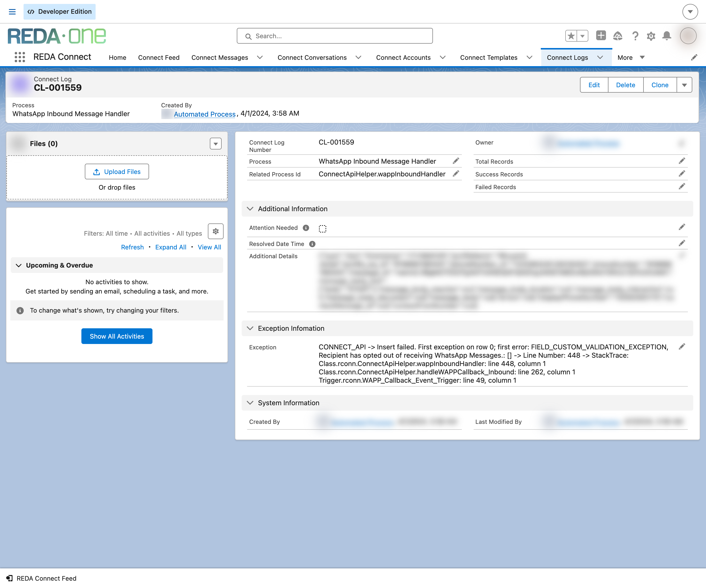Open the Automated Process link in header

[204, 114]
